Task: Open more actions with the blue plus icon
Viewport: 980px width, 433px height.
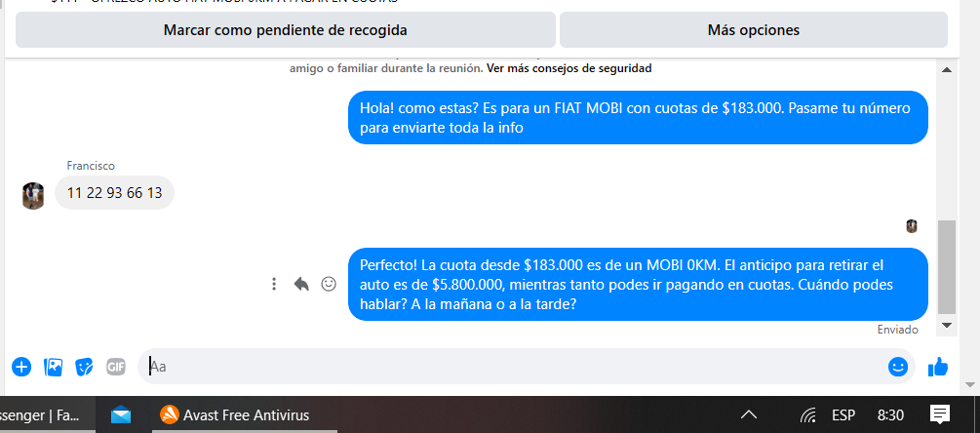Action: point(21,367)
